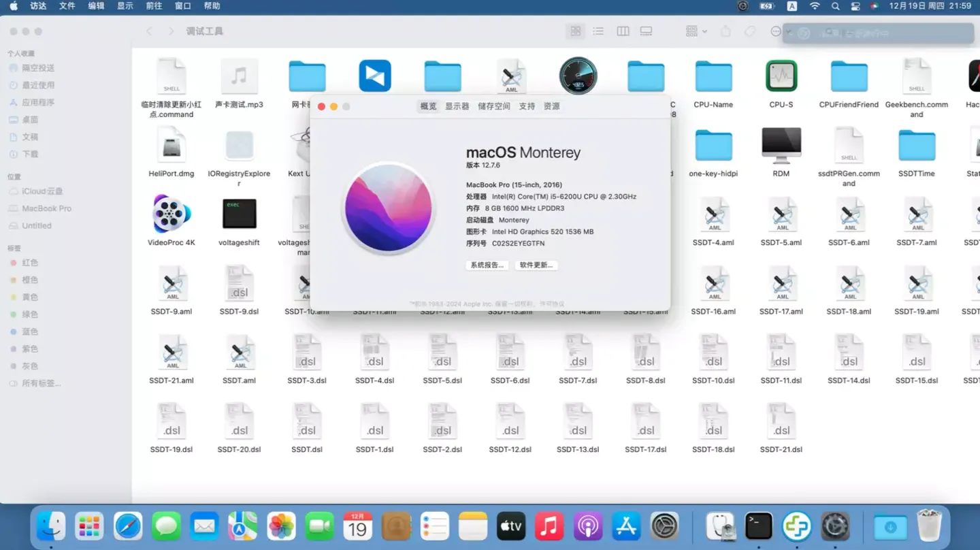Switch Finder to list view
The width and height of the screenshot is (980, 550).
point(598,31)
